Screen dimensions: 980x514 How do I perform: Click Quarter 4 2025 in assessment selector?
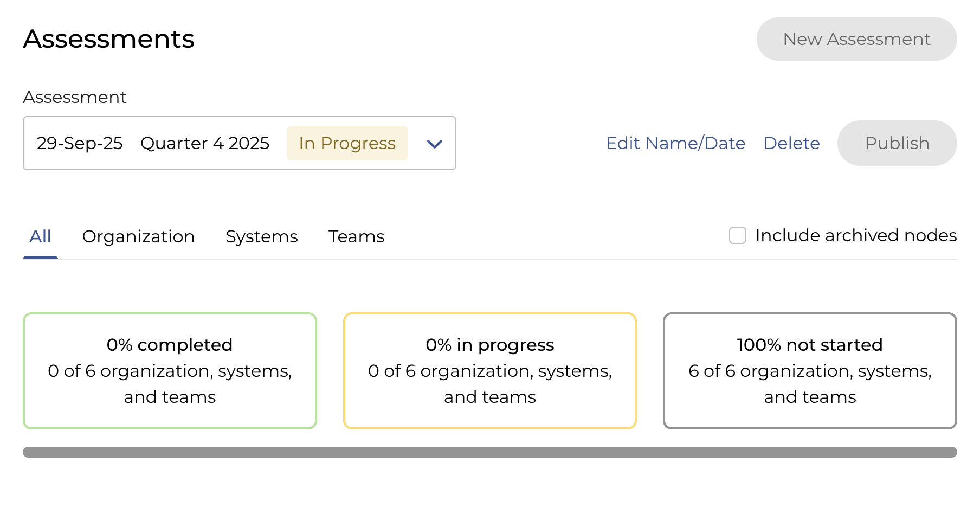tap(205, 143)
